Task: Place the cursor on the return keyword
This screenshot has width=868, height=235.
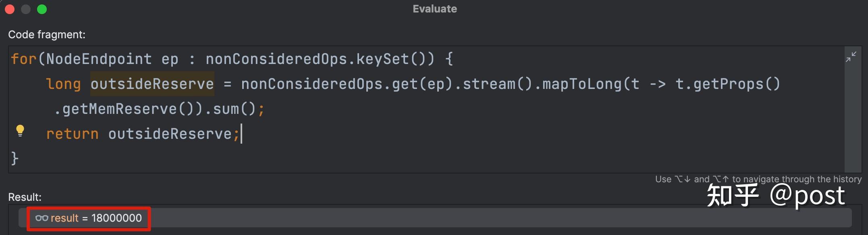Action: pos(73,134)
